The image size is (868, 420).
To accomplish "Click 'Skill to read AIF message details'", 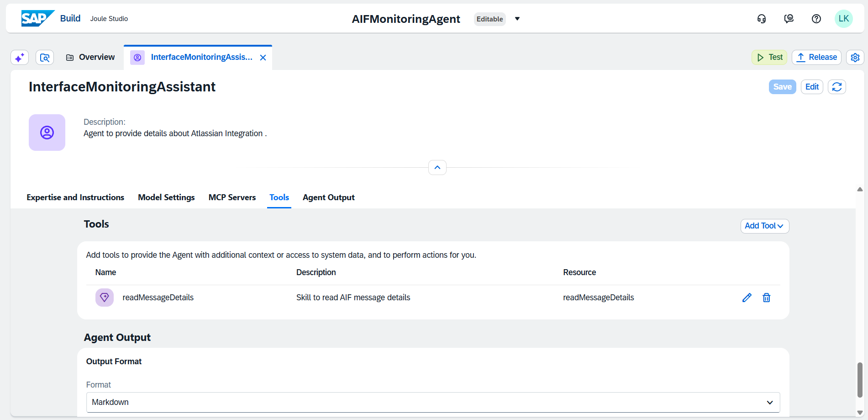I will pos(353,298).
